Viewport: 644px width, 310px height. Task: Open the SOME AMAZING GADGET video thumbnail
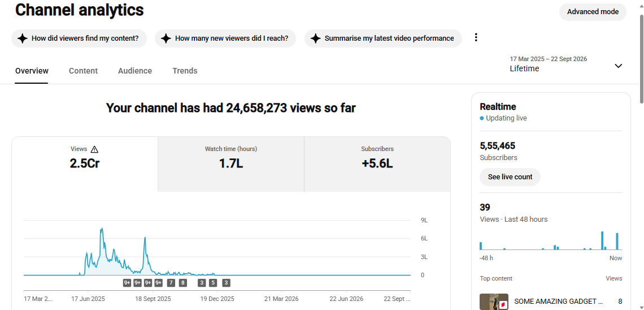click(x=494, y=302)
